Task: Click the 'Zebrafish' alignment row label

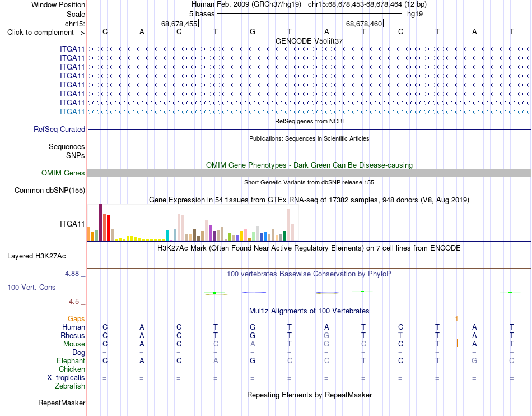Action: [70, 386]
